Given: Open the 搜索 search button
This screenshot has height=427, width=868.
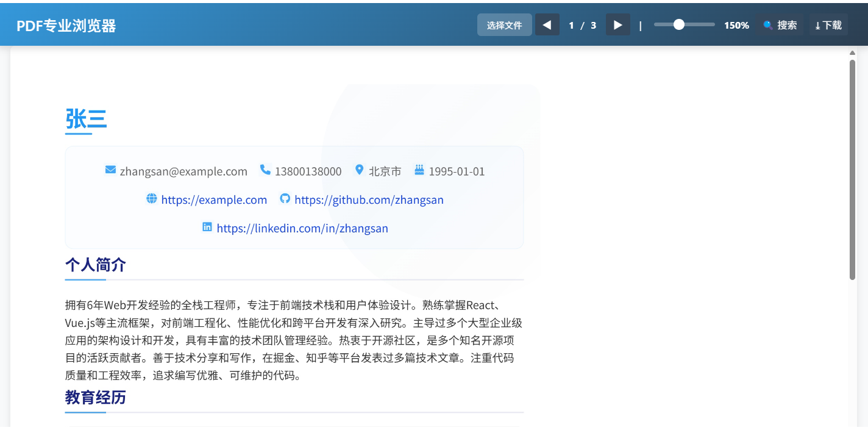Looking at the screenshot, I should [780, 25].
